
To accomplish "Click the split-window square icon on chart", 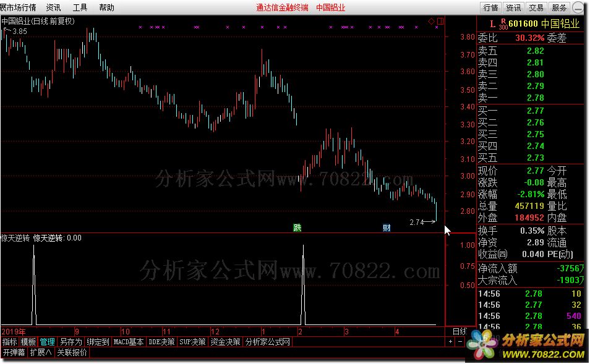I will pos(440,22).
